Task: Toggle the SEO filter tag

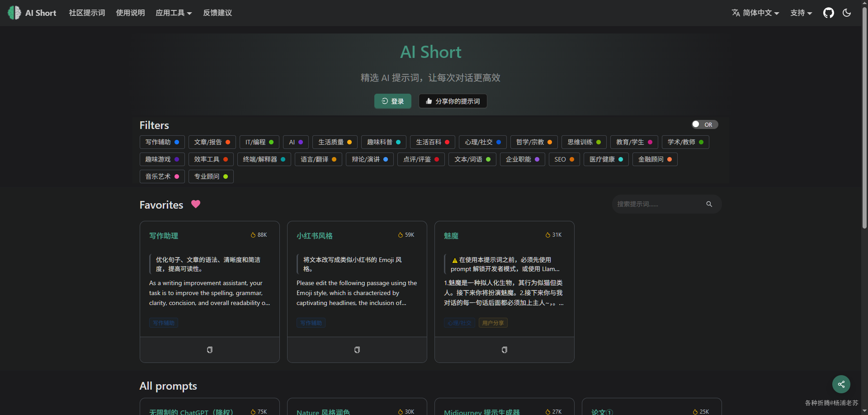Action: pyautogui.click(x=564, y=159)
